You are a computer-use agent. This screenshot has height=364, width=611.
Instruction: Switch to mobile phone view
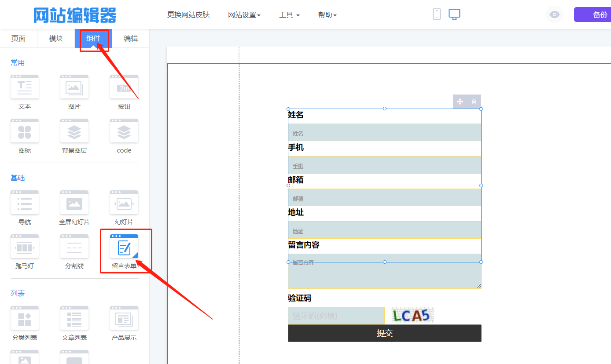point(437,14)
